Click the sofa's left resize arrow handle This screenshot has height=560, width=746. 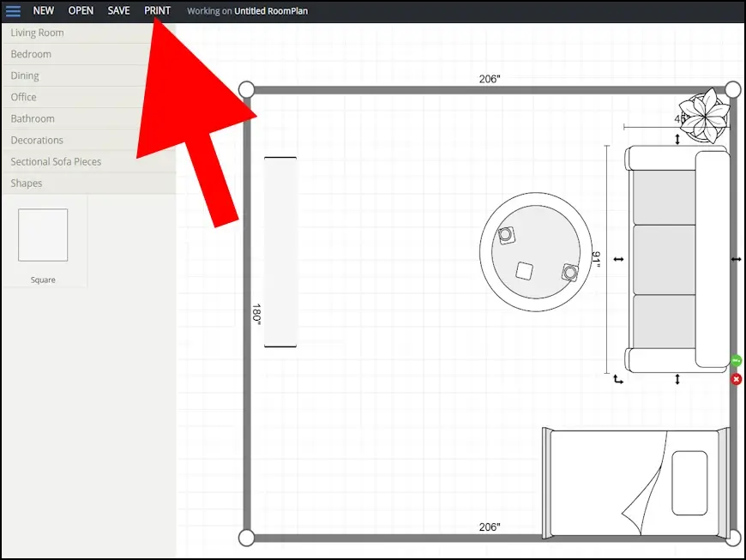coord(619,259)
